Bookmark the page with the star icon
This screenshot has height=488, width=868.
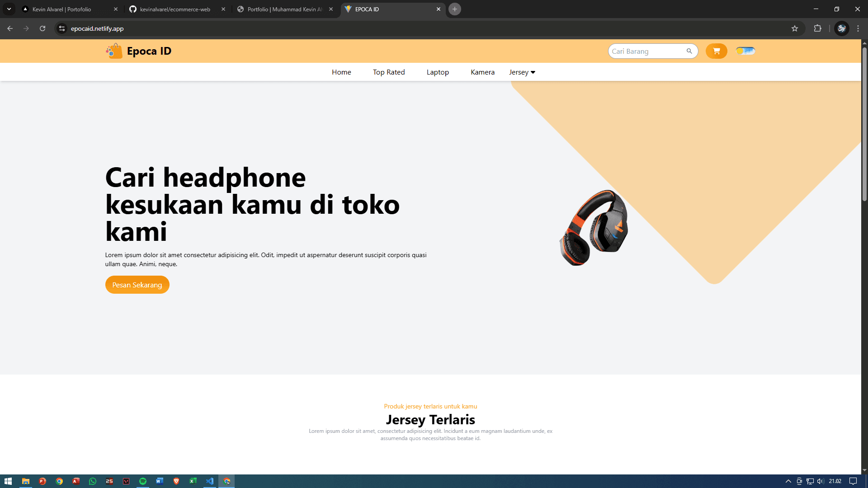coord(795,28)
